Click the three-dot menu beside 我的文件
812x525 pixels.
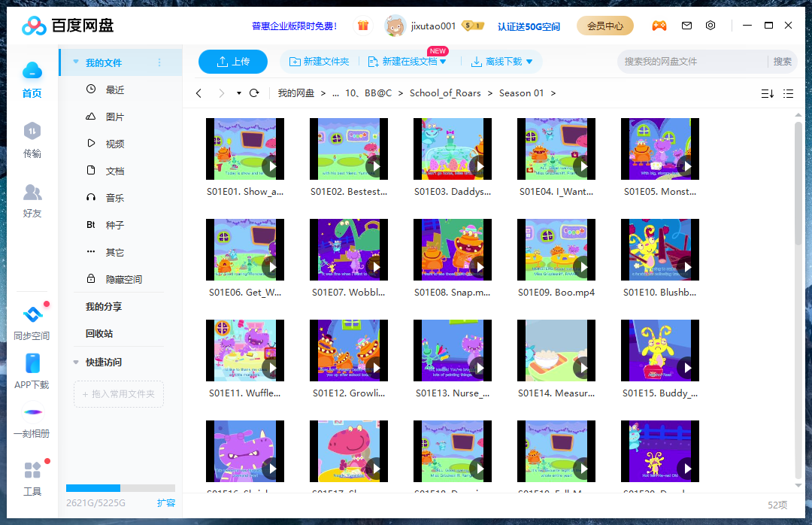coord(159,62)
